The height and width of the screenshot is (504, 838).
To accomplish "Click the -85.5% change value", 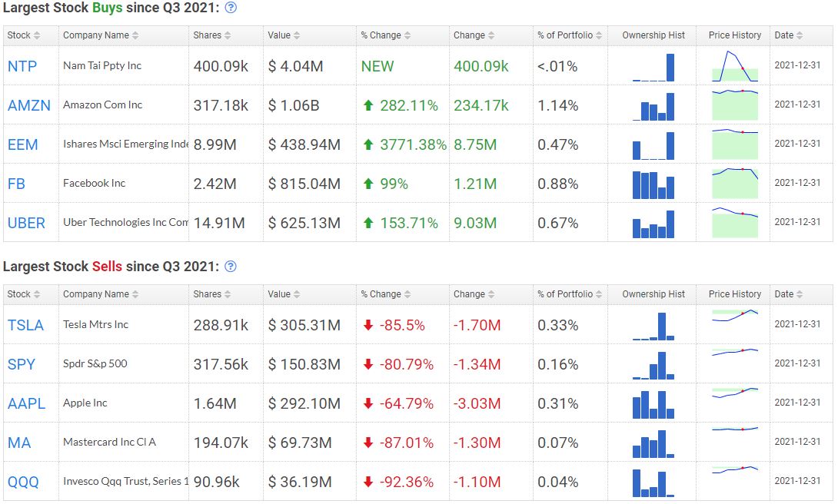I will click(x=402, y=325).
